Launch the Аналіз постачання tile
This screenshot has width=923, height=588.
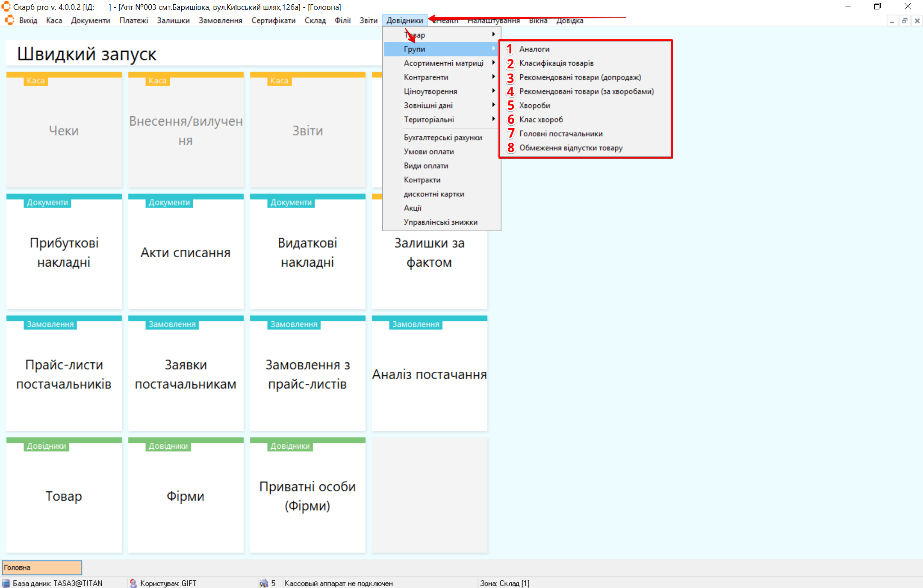(429, 374)
